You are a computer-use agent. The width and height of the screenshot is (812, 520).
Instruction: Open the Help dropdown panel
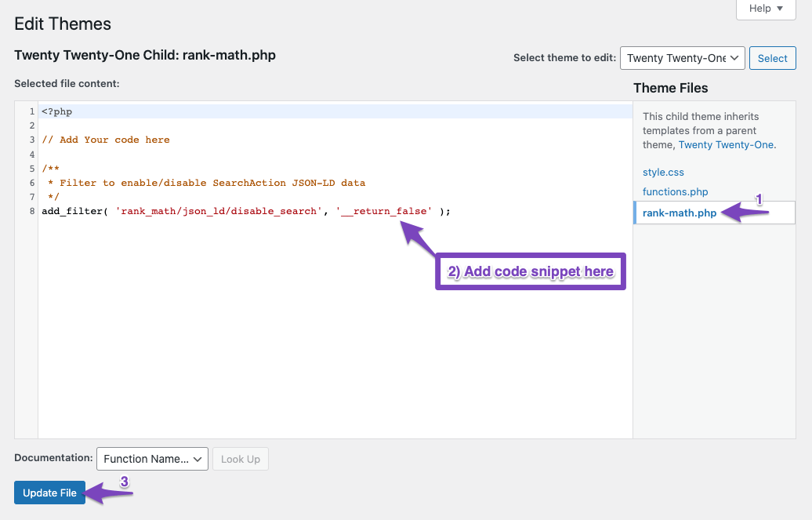[x=764, y=9]
